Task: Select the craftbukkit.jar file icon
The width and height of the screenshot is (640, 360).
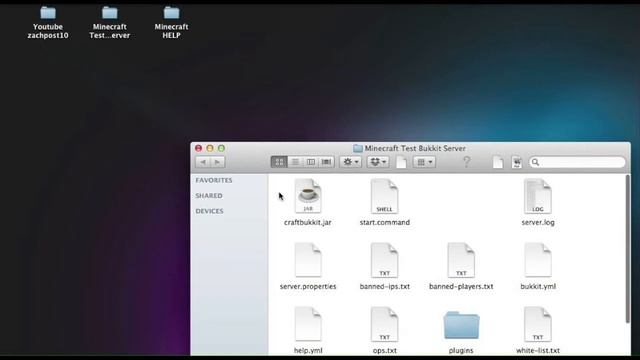Action: point(308,196)
